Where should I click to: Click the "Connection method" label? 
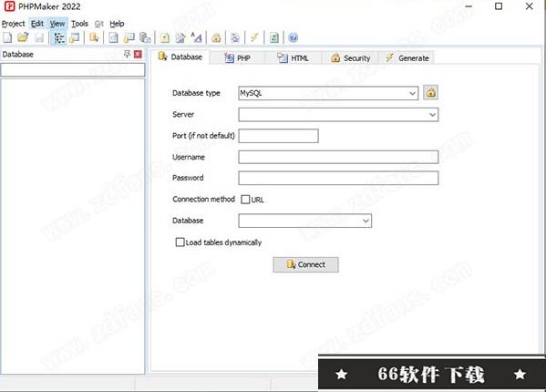[203, 199]
